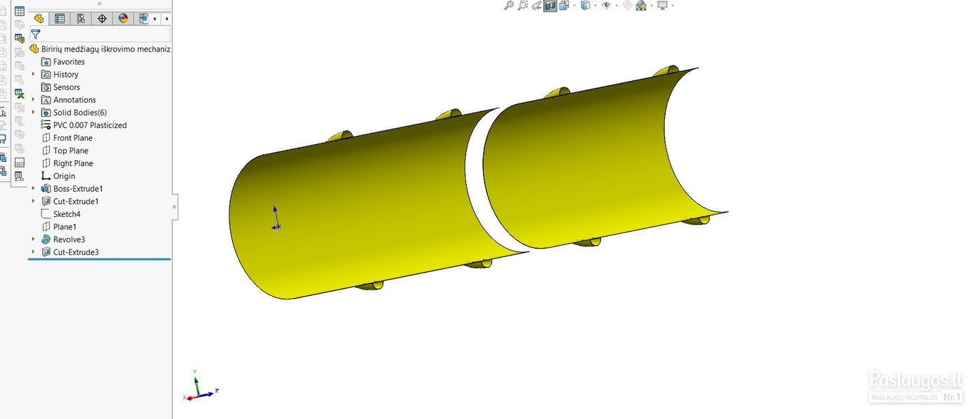The image size is (980, 419).
Task: Expand the Revolve3 feature
Action: coord(33,239)
